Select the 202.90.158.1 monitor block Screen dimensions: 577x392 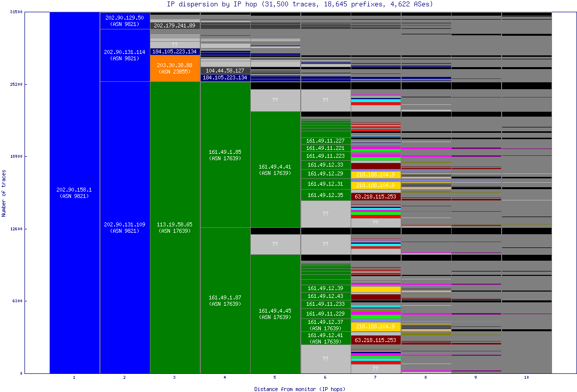pyautogui.click(x=73, y=192)
